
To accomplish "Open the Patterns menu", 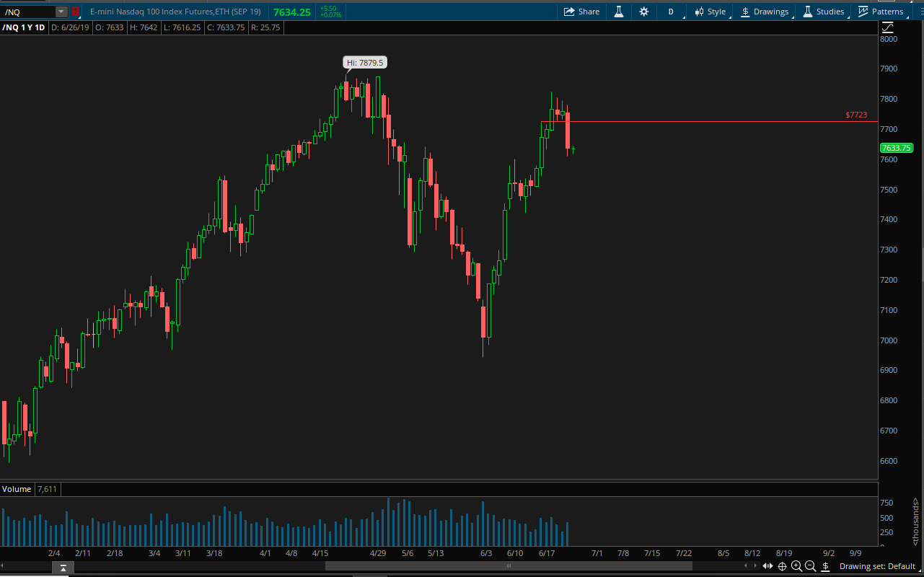I will coord(881,12).
